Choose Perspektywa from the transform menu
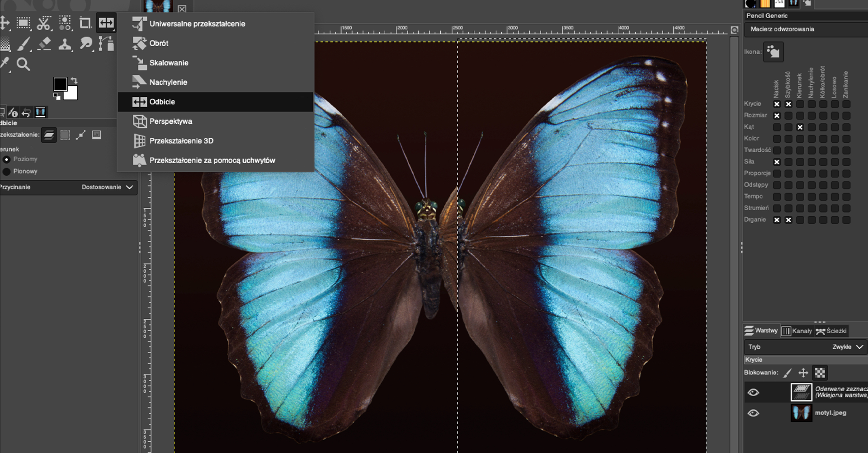Screen dimensions: 868x453 point(170,121)
